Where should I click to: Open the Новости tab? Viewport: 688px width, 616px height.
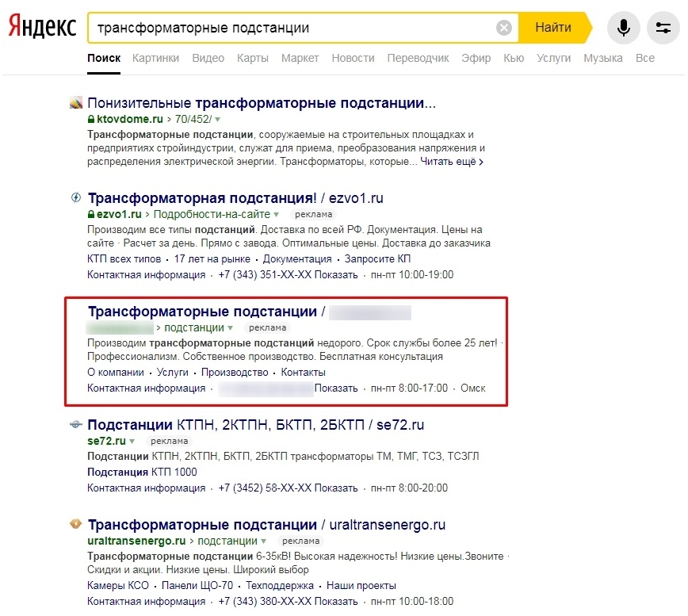(x=353, y=58)
